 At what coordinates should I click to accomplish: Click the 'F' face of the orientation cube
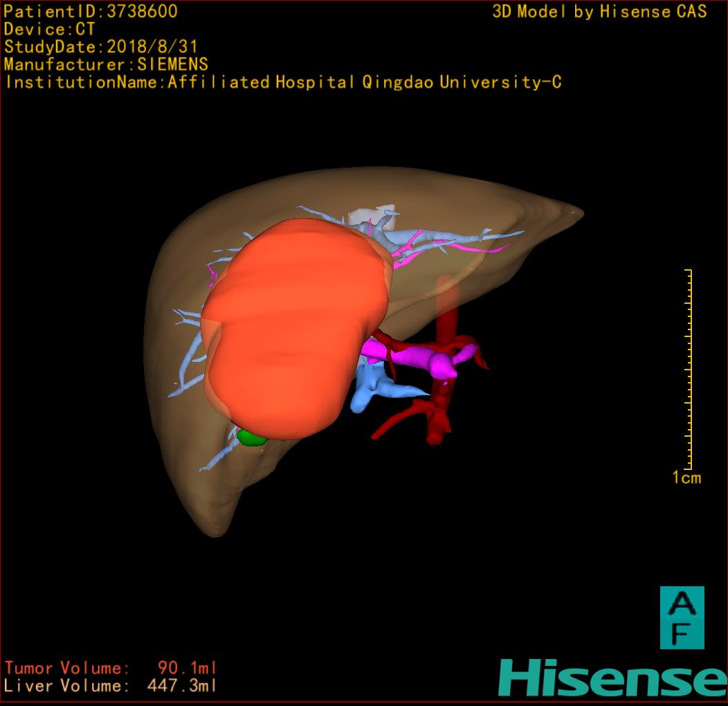point(682,633)
